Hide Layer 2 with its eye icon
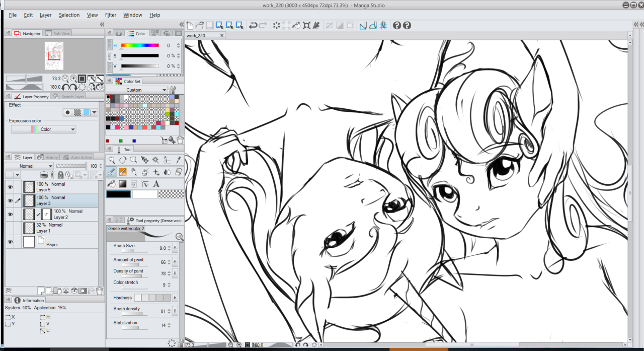Screen dimensions: 644x351 (x=10, y=214)
